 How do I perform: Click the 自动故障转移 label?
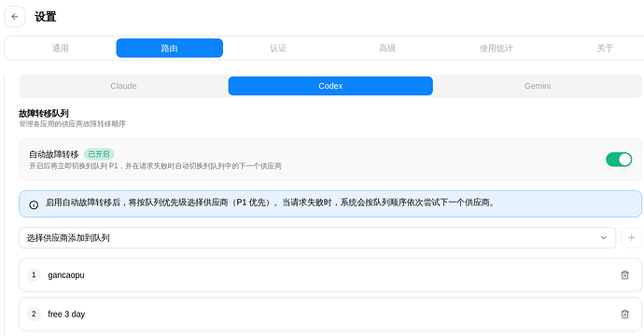pos(54,154)
